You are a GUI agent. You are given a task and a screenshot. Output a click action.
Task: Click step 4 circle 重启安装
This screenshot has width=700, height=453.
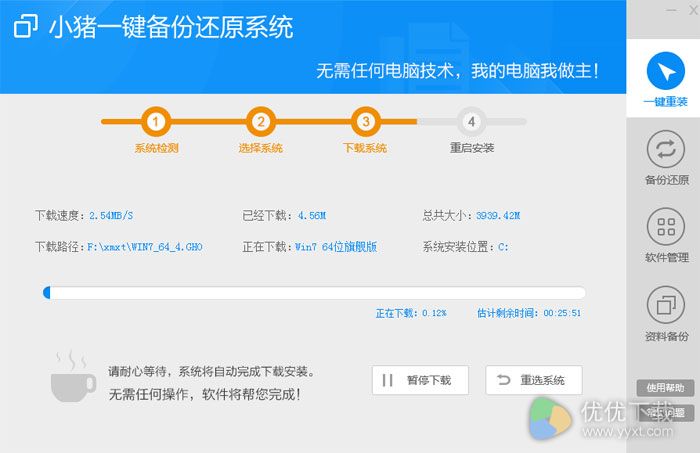(471, 121)
